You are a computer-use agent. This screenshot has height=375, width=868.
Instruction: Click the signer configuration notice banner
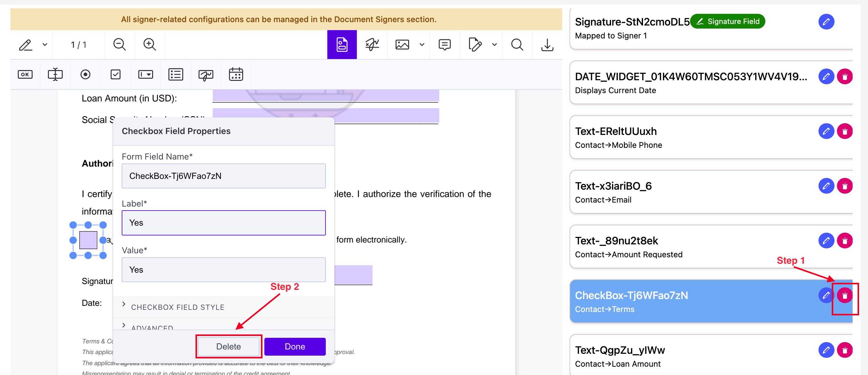pyautogui.click(x=286, y=19)
